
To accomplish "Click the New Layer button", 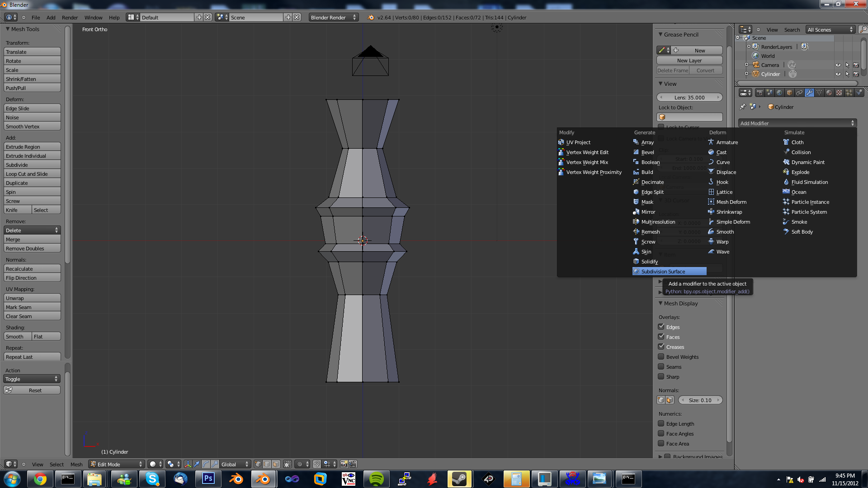I will pos(689,60).
